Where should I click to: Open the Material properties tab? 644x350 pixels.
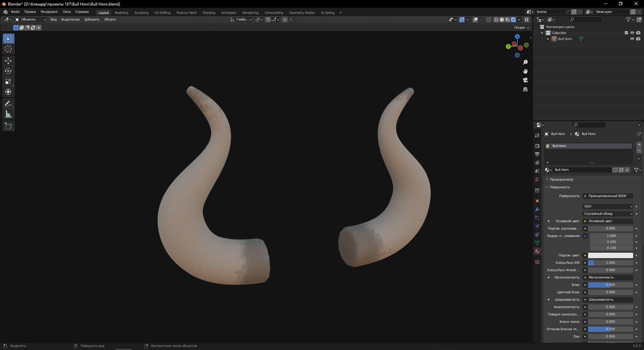click(x=537, y=251)
